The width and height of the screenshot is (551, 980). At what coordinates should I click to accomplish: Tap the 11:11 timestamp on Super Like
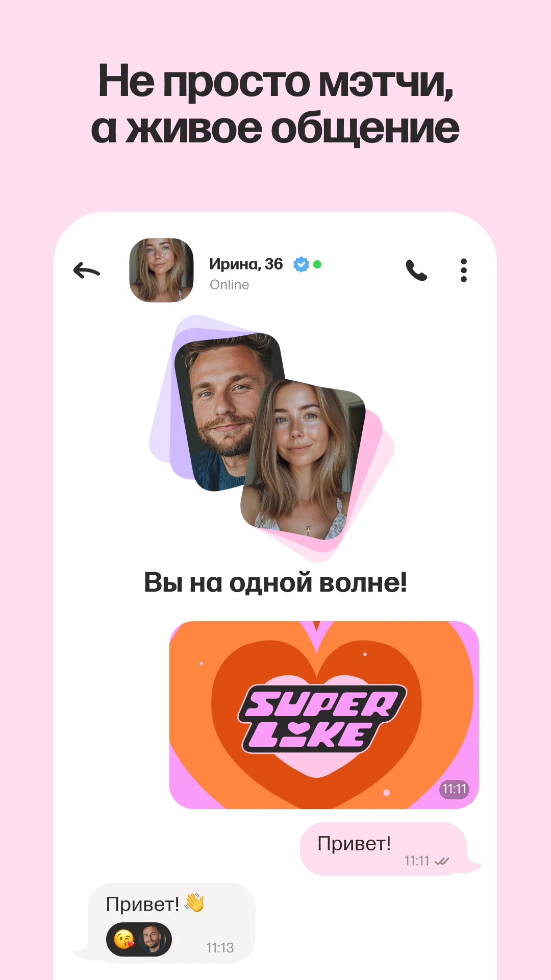[454, 789]
